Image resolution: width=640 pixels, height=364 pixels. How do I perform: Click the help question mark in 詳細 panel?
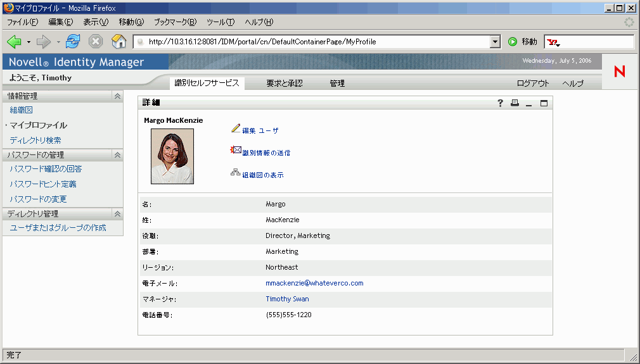(500, 103)
